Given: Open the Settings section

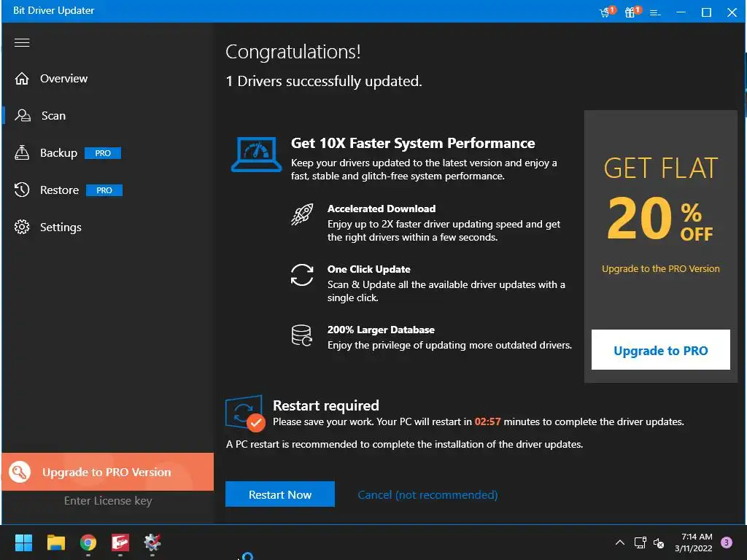Looking at the screenshot, I should point(61,227).
